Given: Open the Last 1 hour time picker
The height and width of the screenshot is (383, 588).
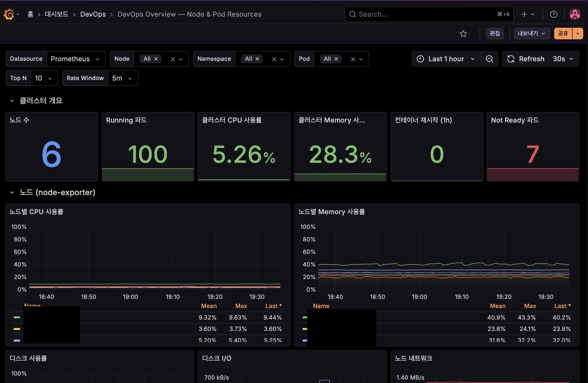Looking at the screenshot, I should point(446,59).
